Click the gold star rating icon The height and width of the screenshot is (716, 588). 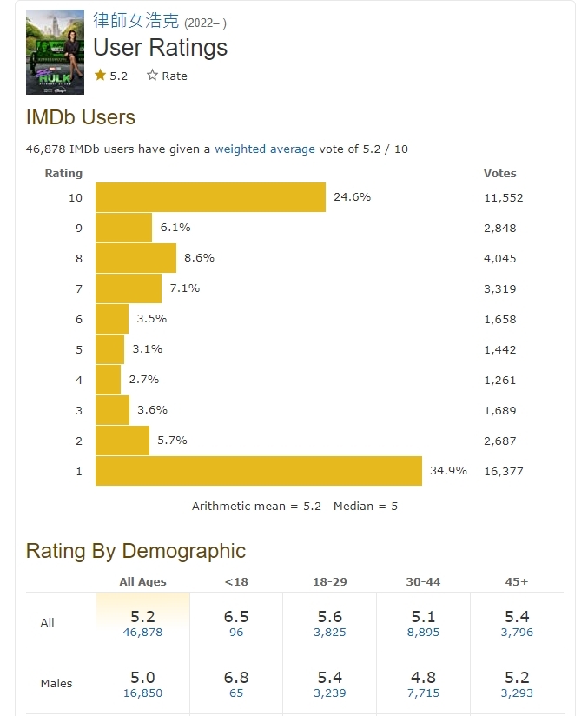(100, 76)
